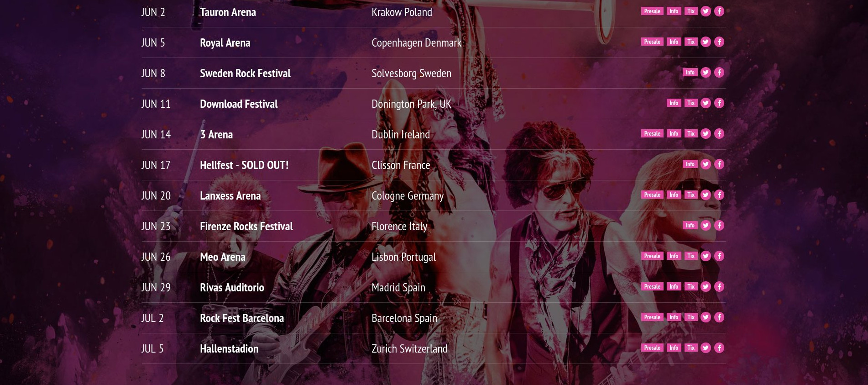The height and width of the screenshot is (385, 868).
Task: Share Tauron Arena show on Twitter
Action: pos(706,11)
